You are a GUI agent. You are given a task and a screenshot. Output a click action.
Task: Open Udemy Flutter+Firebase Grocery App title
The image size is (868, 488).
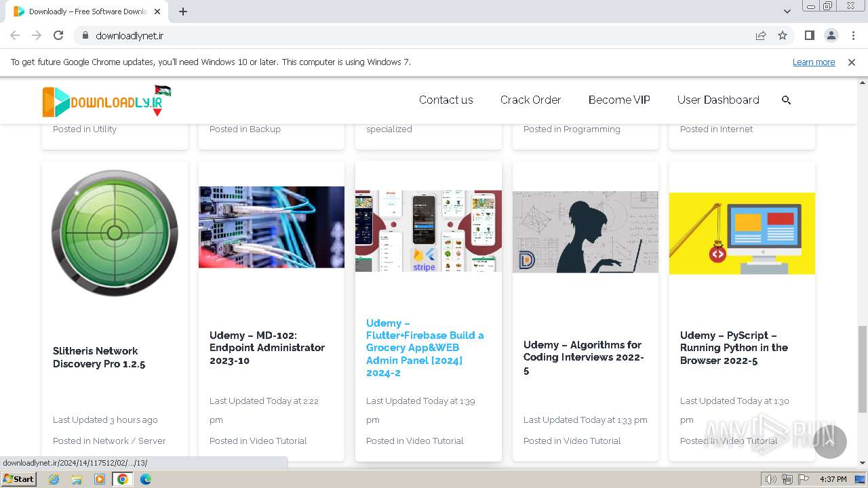tap(425, 348)
